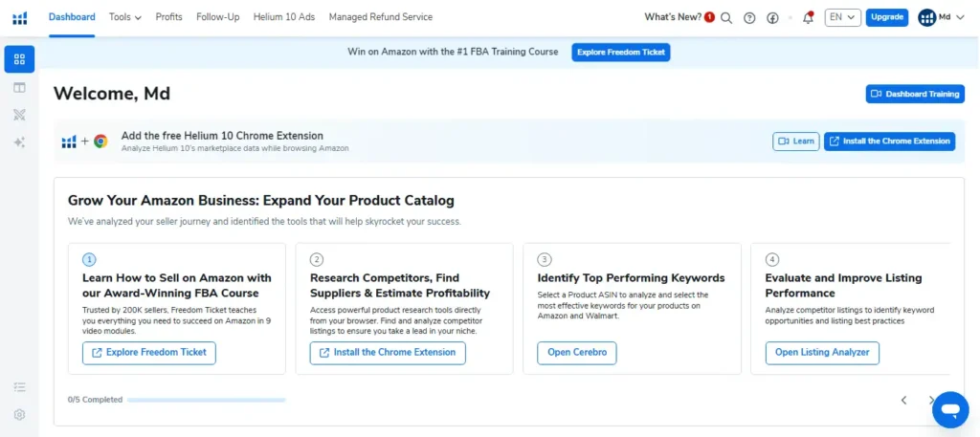Open the Profits menu item
The height and width of the screenshot is (437, 980).
[168, 17]
